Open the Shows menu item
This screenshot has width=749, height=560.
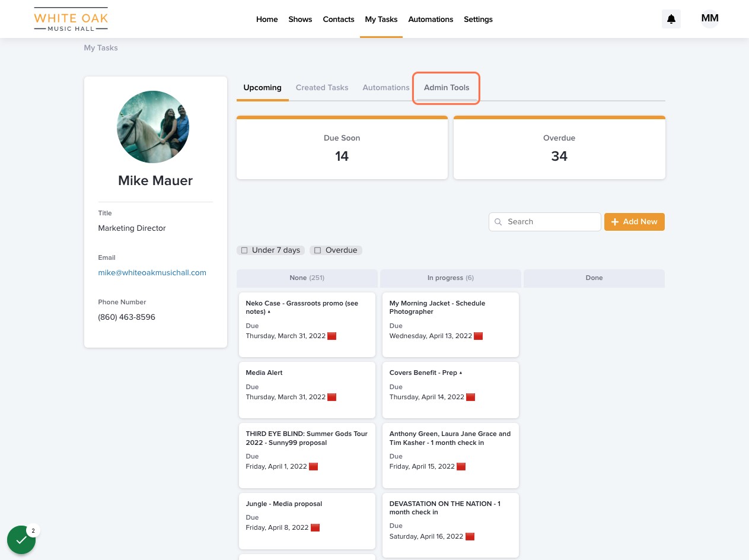click(300, 19)
